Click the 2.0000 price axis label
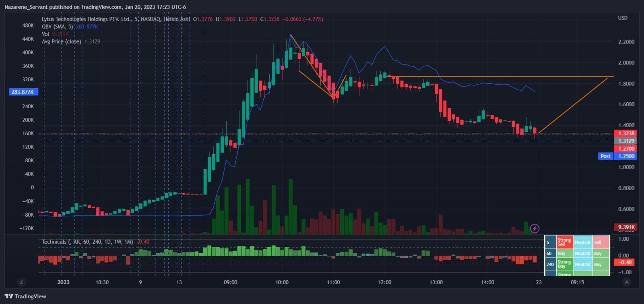The width and height of the screenshot is (644, 304). click(x=626, y=63)
